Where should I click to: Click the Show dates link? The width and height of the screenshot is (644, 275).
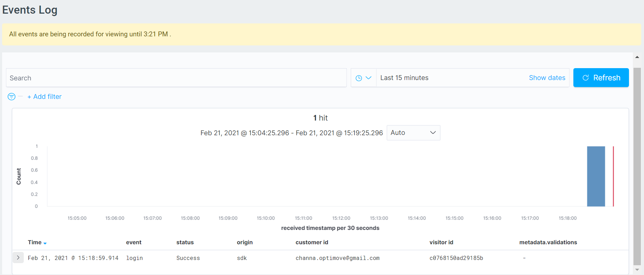point(547,78)
